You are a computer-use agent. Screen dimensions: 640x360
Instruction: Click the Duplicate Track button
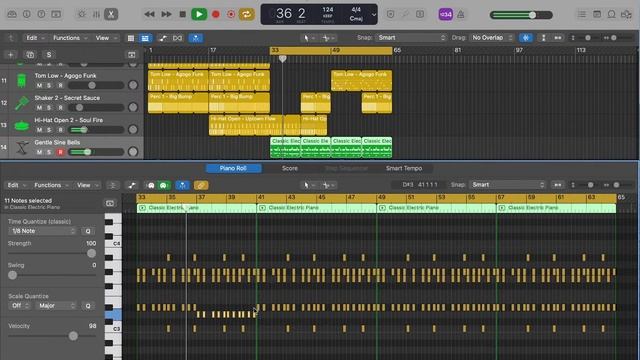point(30,55)
